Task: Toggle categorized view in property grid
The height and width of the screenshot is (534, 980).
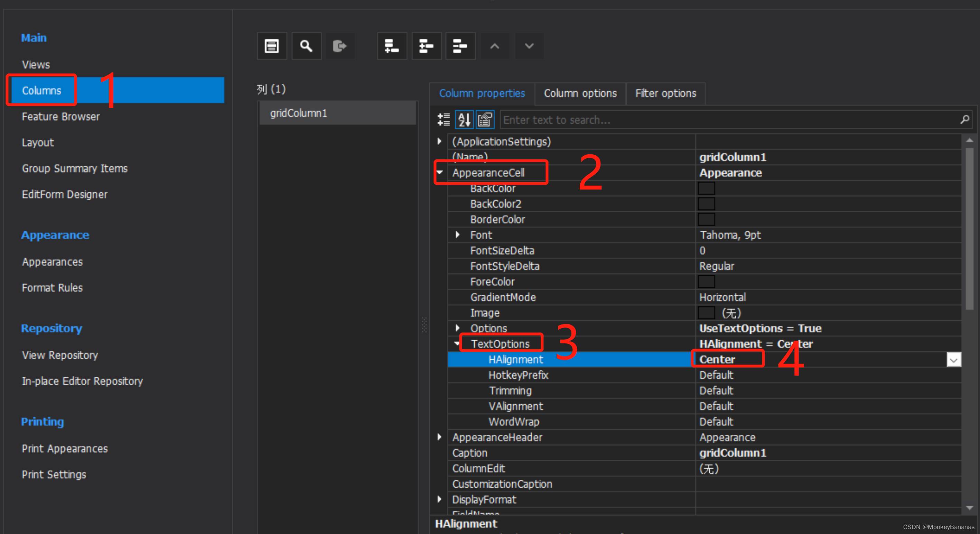Action: coord(444,120)
